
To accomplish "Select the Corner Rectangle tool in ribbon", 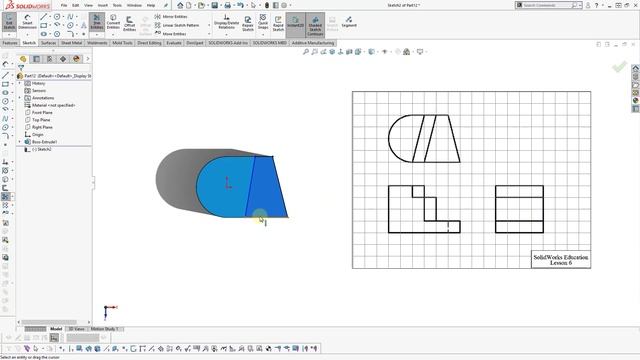I will 44,25.
